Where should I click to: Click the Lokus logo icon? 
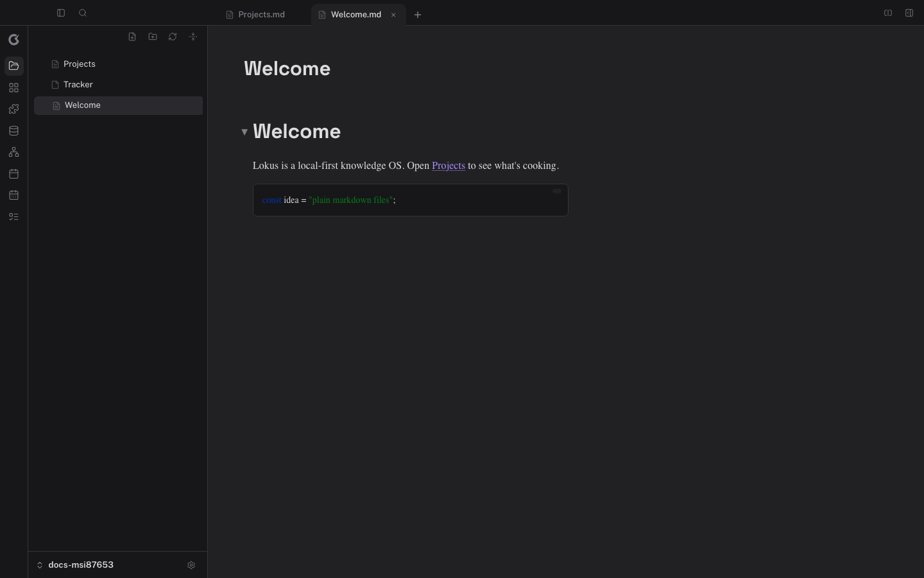pyautogui.click(x=14, y=40)
